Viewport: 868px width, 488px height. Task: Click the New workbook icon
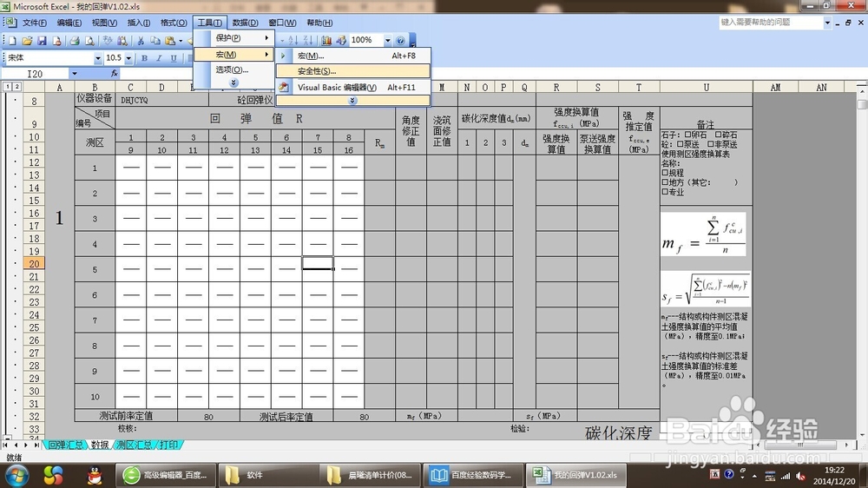[x=12, y=41]
